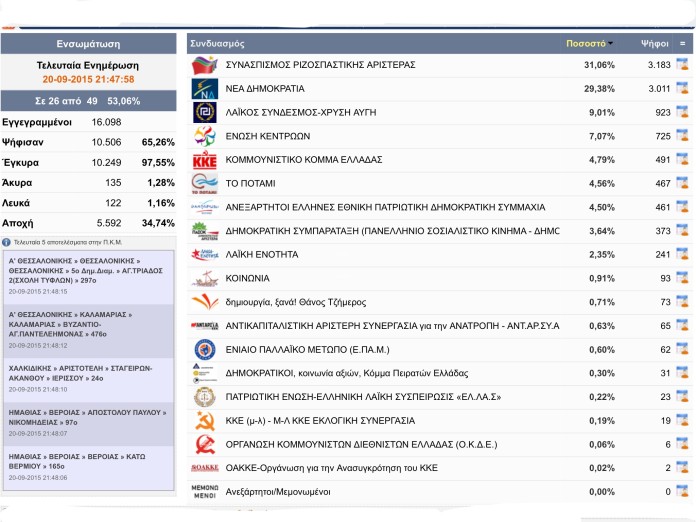Click the ΕΛ.ΛΑ.Σ scales emblem logo
This screenshot has width=696, height=522.
pos(205,397)
